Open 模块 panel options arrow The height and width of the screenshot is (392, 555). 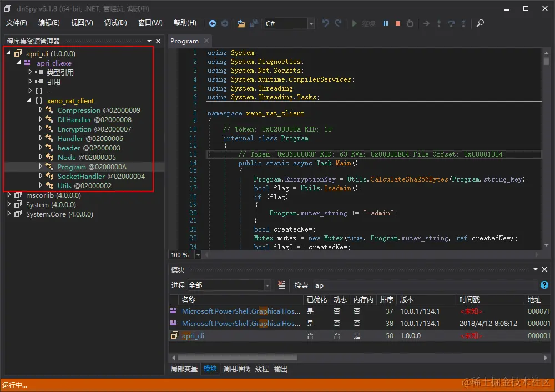point(536,269)
